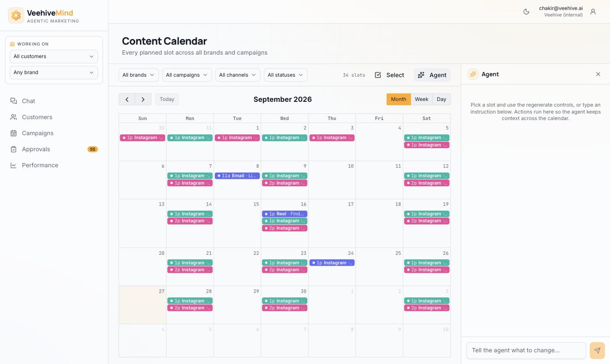Open the Performance page
Screen dimensions: 610x364
pyautogui.click(x=54, y=165)
